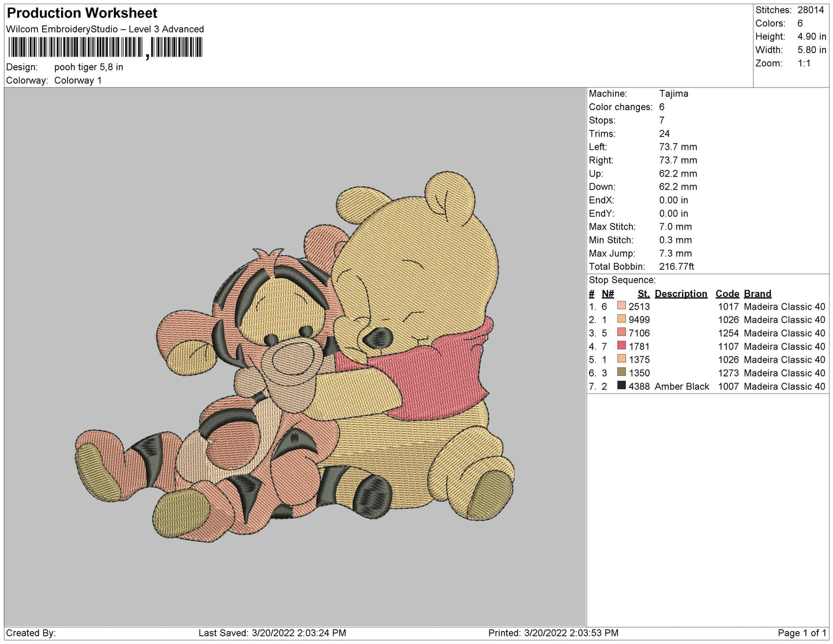Click the Description column header
This screenshot has height=644, width=833.
point(680,293)
